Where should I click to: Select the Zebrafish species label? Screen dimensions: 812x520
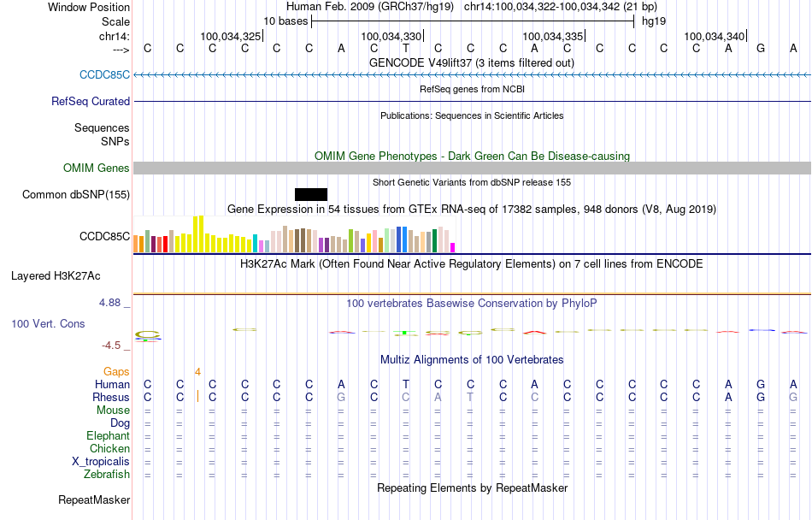pos(107,475)
